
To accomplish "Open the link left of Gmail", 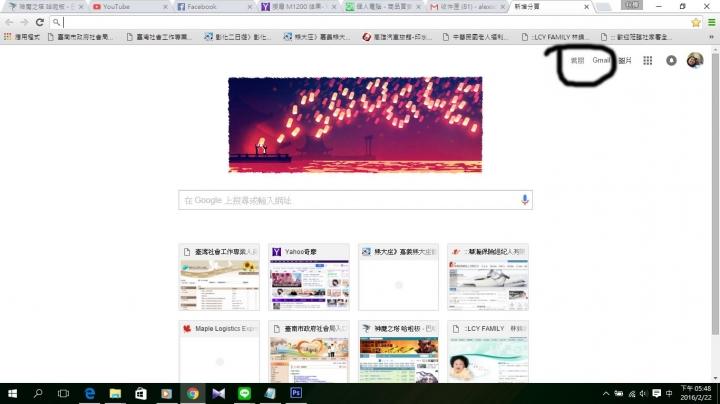I will [577, 60].
